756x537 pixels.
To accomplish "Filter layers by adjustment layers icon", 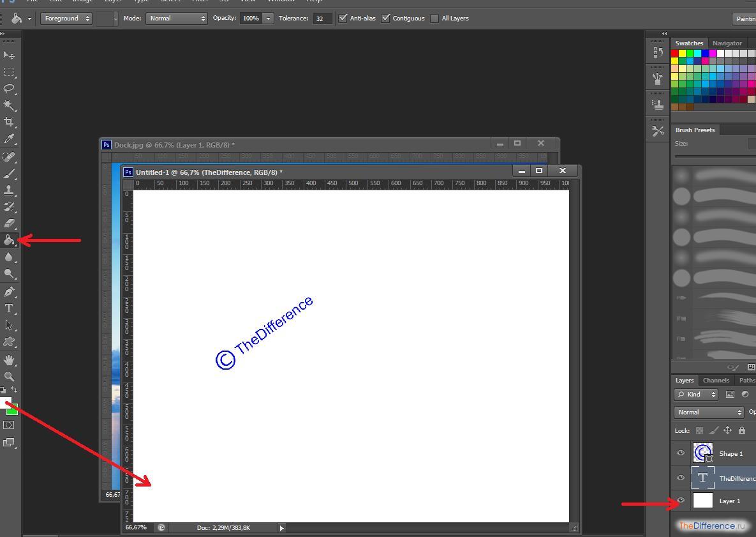I will click(x=745, y=395).
